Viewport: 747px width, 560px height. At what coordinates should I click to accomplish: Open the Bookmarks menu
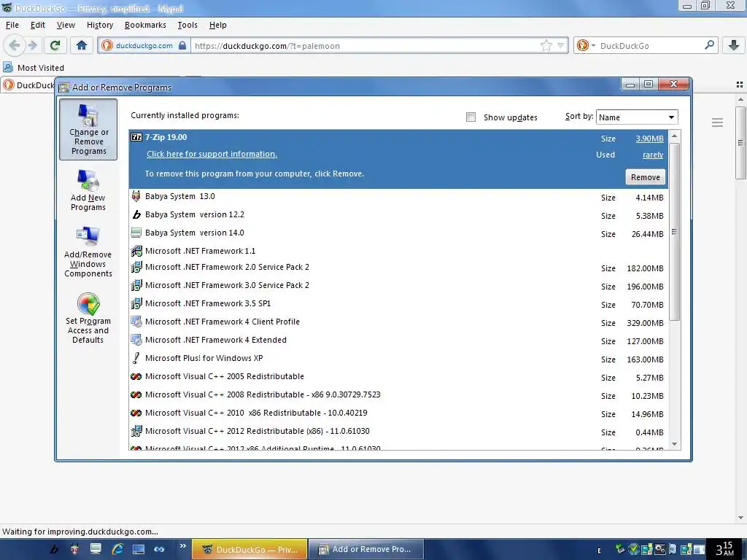coord(145,25)
